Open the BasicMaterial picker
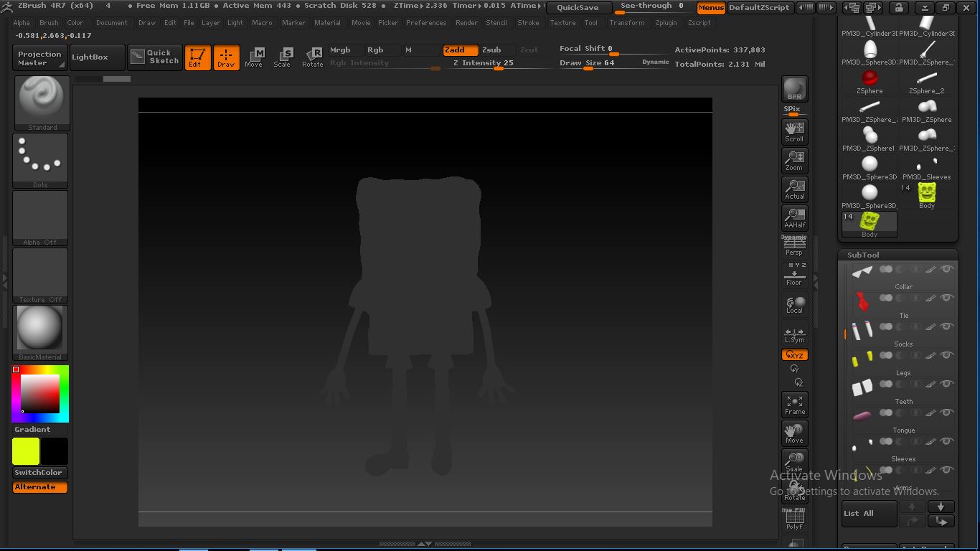The height and width of the screenshot is (551, 980). pos(40,333)
